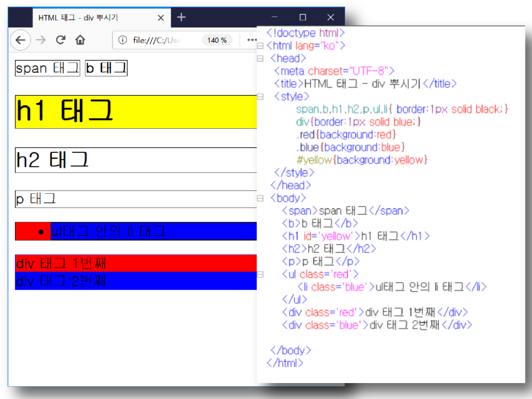Image resolution: width=532 pixels, height=399 pixels.
Task: Click the '</head>' closing tag line
Action: (x=291, y=185)
